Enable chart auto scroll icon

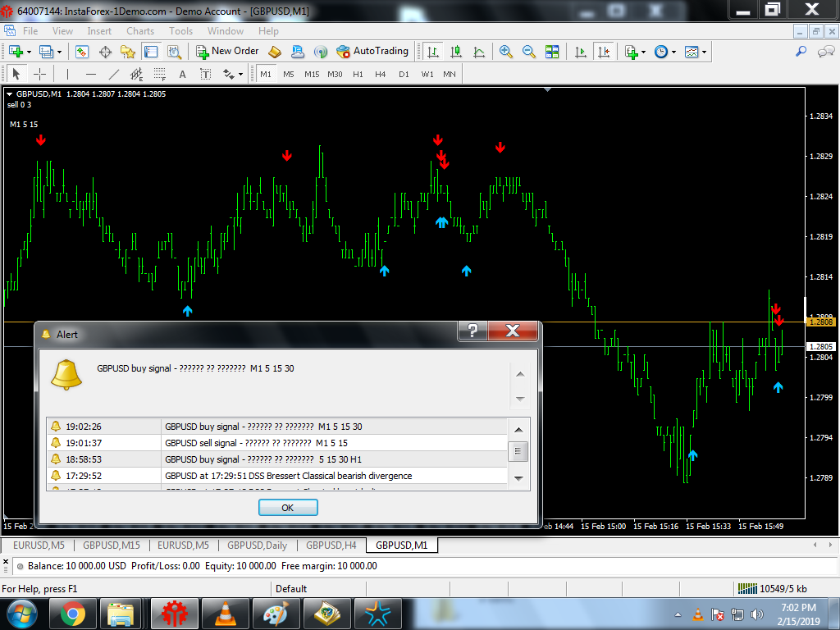pyautogui.click(x=580, y=52)
